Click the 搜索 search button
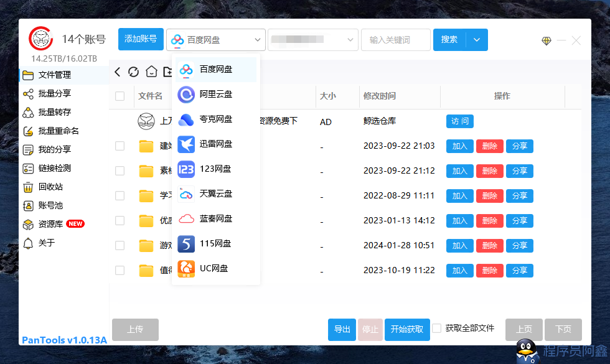Screen dimensions: 610x364 pyautogui.click(x=449, y=40)
